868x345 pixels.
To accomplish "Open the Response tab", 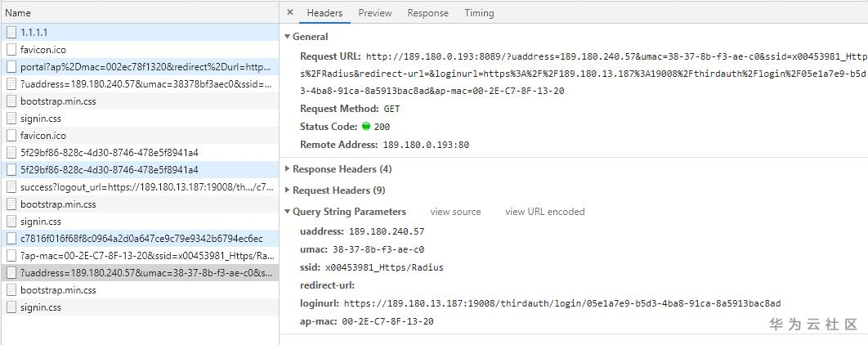I will pos(427,13).
